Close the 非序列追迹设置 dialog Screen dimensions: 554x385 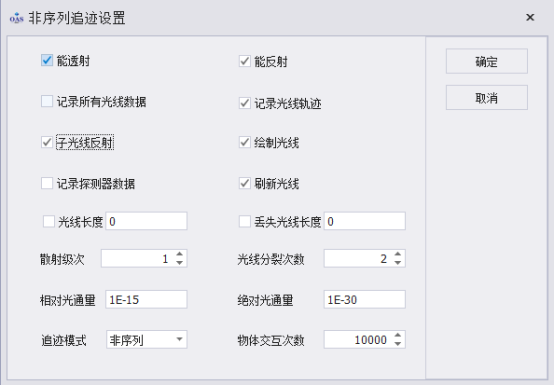tap(530, 17)
